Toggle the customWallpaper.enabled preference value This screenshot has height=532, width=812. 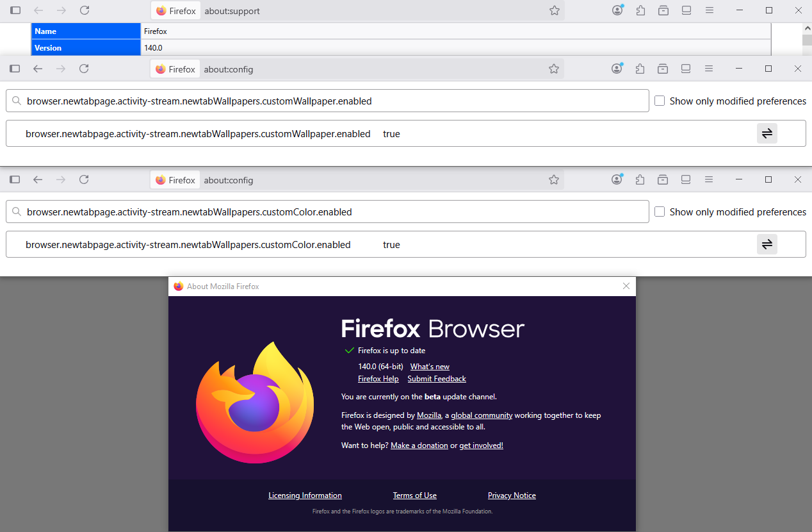[x=767, y=133]
